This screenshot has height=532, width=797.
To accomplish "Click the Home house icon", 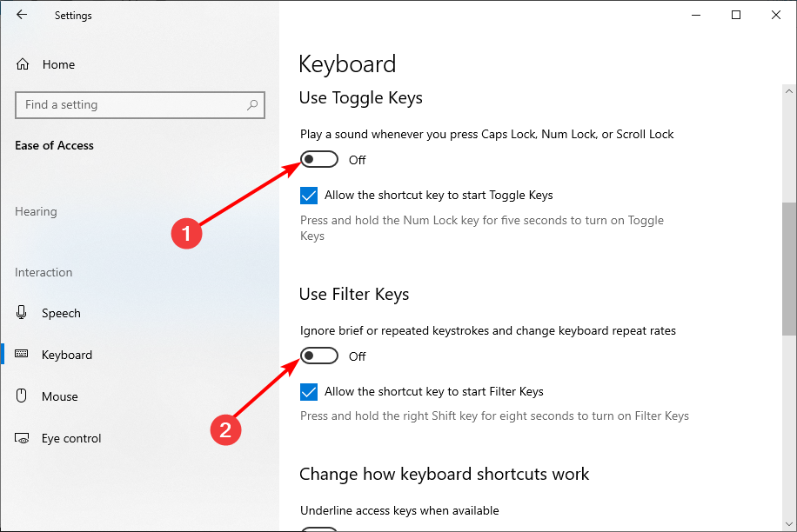I will click(23, 64).
